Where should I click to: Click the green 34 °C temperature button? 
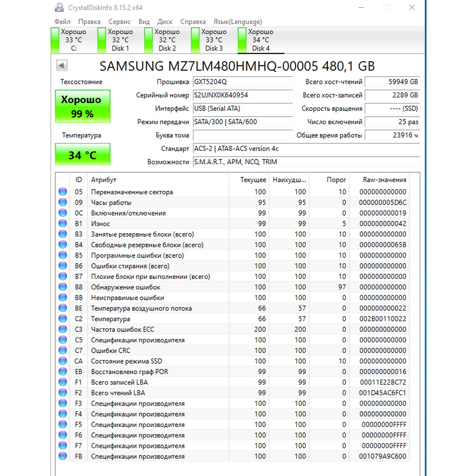coord(82,155)
